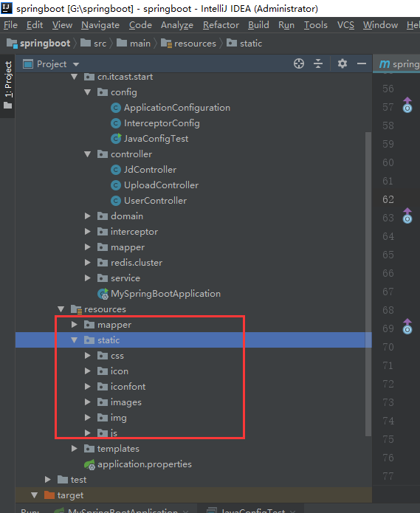Click the override gutter icon on line 69
Viewport: 420px width, 513px height.
pyautogui.click(x=407, y=326)
